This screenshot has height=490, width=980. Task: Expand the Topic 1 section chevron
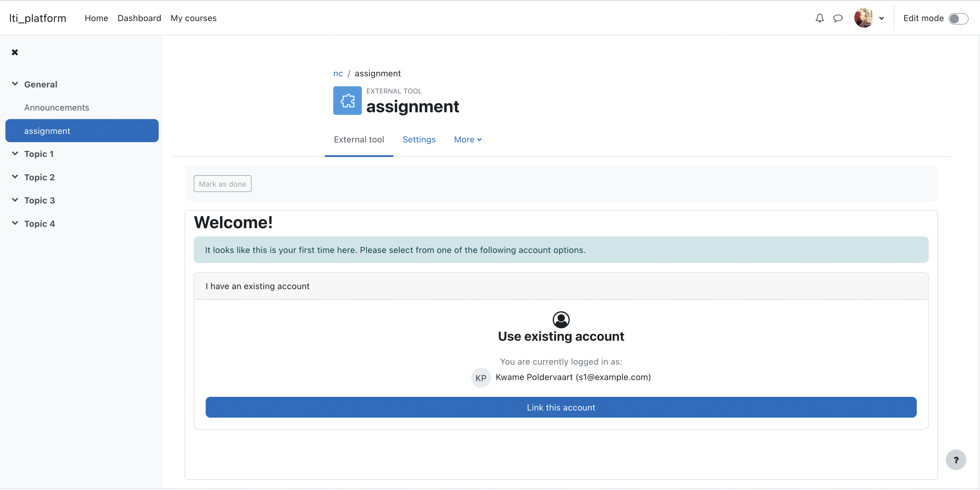(15, 153)
